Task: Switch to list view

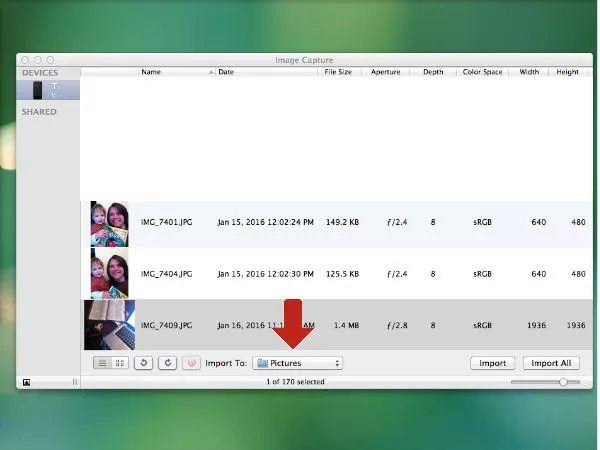Action: [x=102, y=363]
